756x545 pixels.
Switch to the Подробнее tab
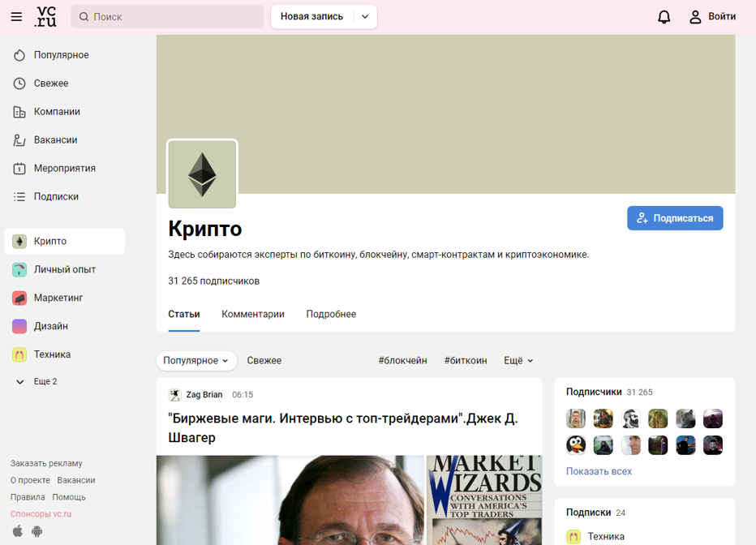coord(331,314)
